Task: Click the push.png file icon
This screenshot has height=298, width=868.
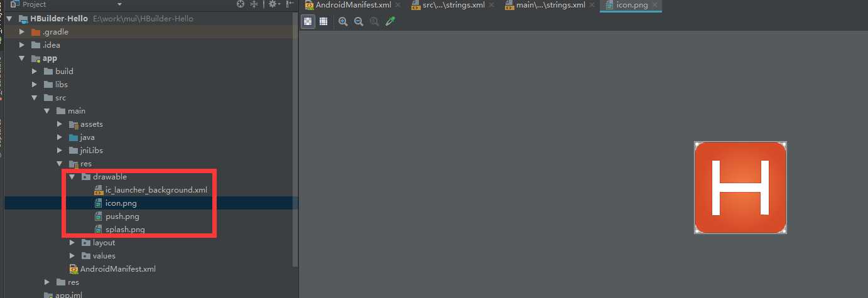Action: (x=98, y=216)
